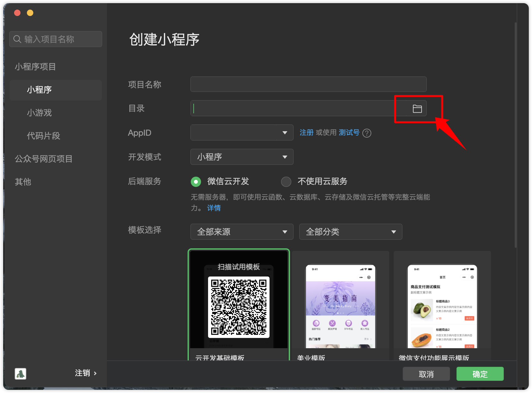Click the 注册 link

[x=306, y=132]
